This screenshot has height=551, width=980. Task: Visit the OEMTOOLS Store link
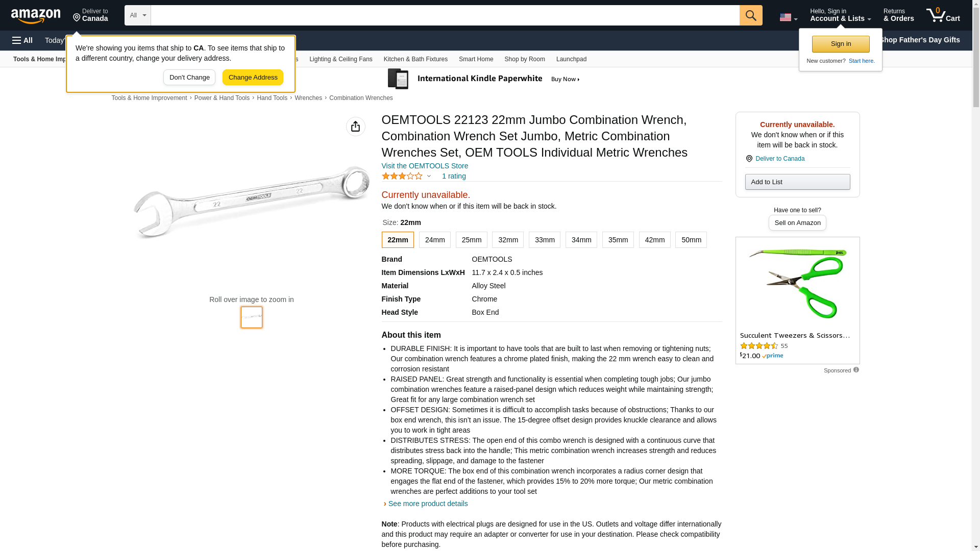(x=425, y=166)
